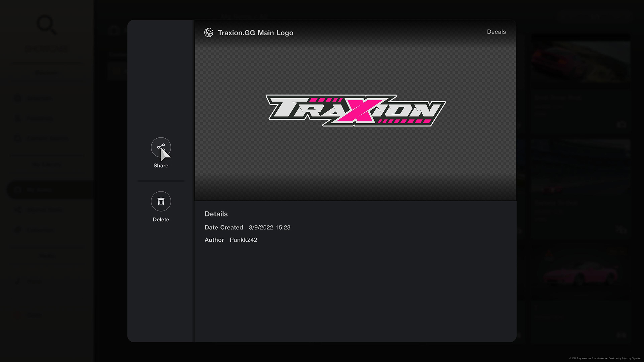Click the Traxion decal preview image
Screen dimensions: 644x362
point(355,111)
